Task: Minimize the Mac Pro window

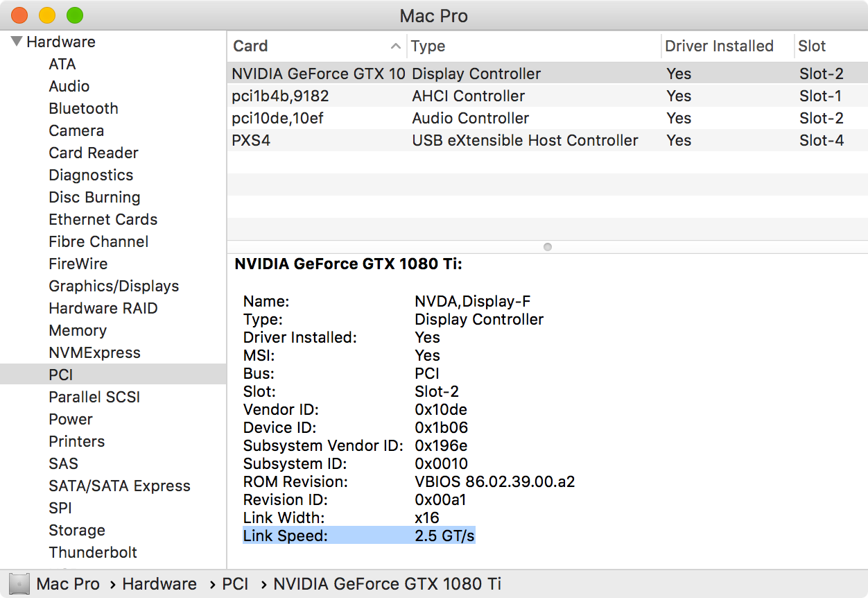Action: pos(47,15)
